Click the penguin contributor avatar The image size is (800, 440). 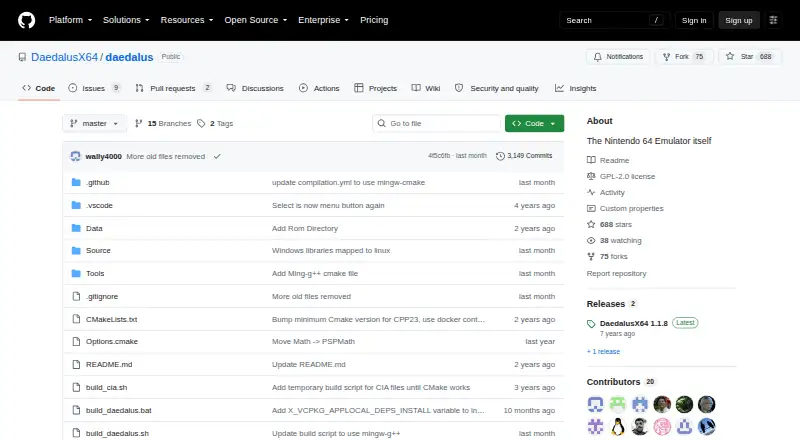[x=618, y=427]
